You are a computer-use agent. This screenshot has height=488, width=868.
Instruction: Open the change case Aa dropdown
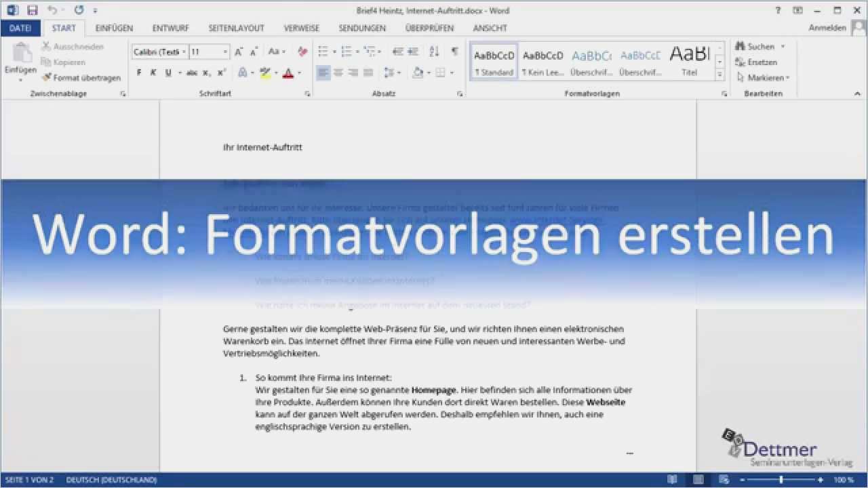277,52
